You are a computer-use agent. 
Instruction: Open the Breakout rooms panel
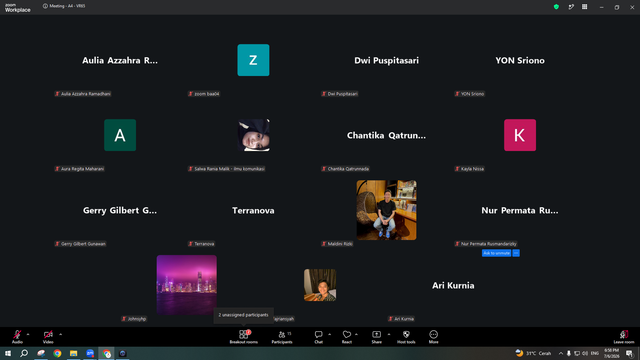click(244, 336)
